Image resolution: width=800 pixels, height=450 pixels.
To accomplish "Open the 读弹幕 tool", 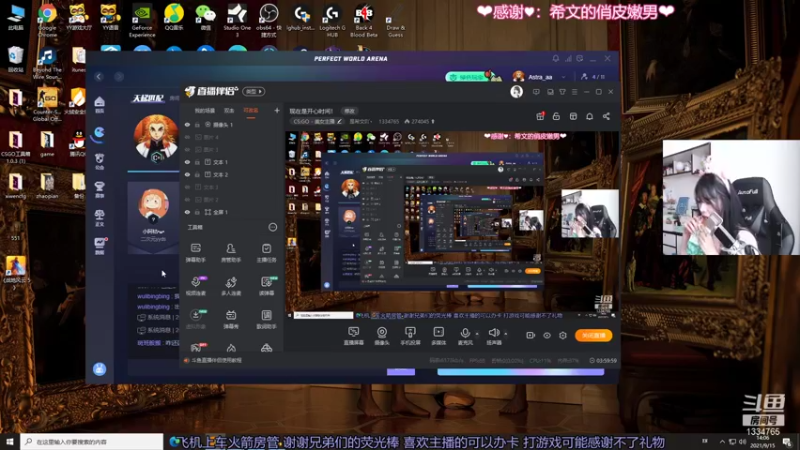I will click(x=266, y=285).
